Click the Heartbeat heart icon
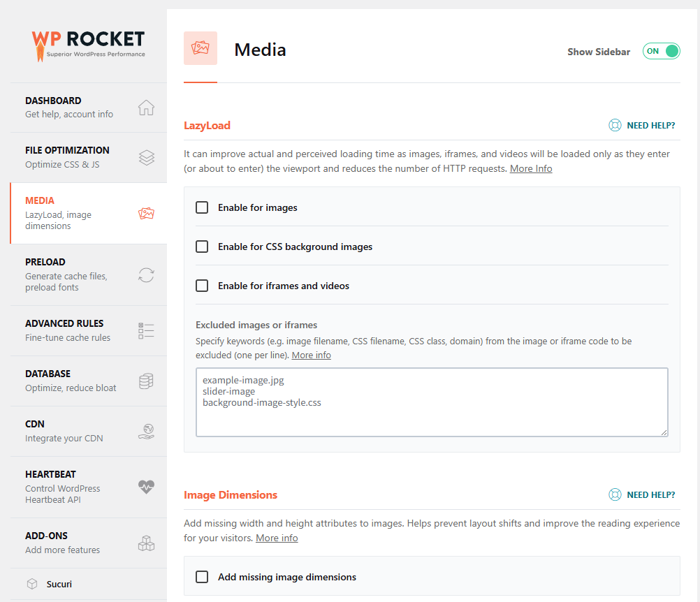The image size is (700, 602). [146, 487]
